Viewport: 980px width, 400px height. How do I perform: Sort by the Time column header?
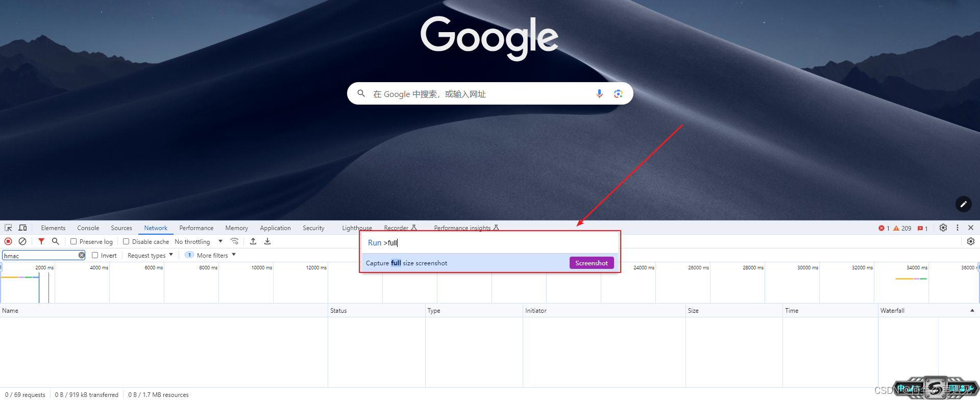pos(830,310)
